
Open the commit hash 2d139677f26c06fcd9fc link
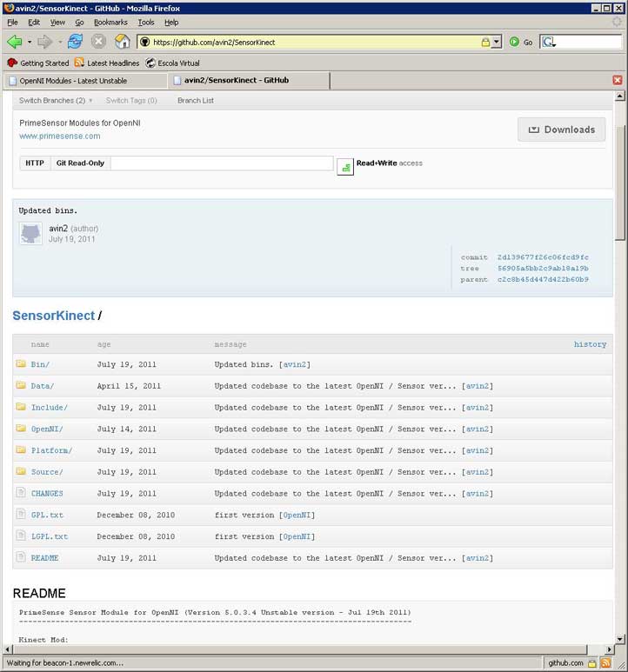(x=543, y=257)
